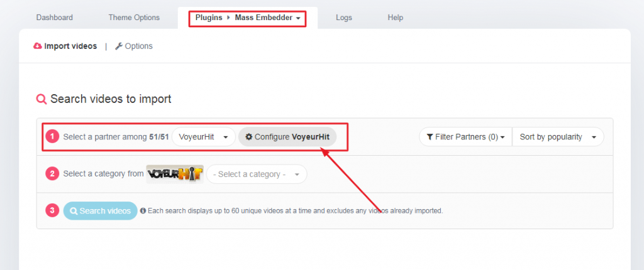Open Options via the wrench icon

[x=119, y=46]
